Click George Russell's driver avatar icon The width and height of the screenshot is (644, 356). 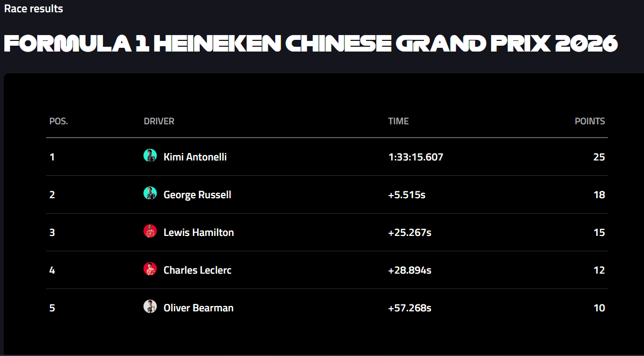(x=150, y=193)
